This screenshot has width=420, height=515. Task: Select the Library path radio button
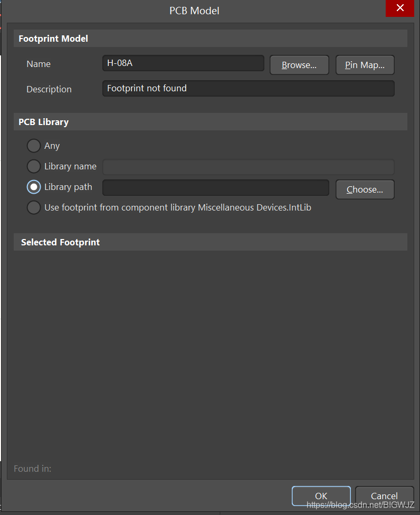tap(34, 187)
